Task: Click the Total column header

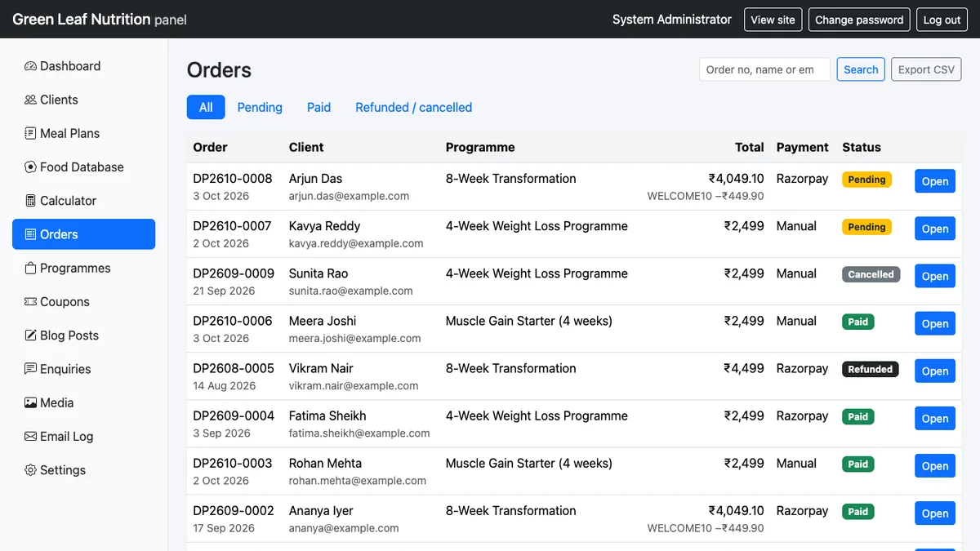Action: pyautogui.click(x=749, y=147)
